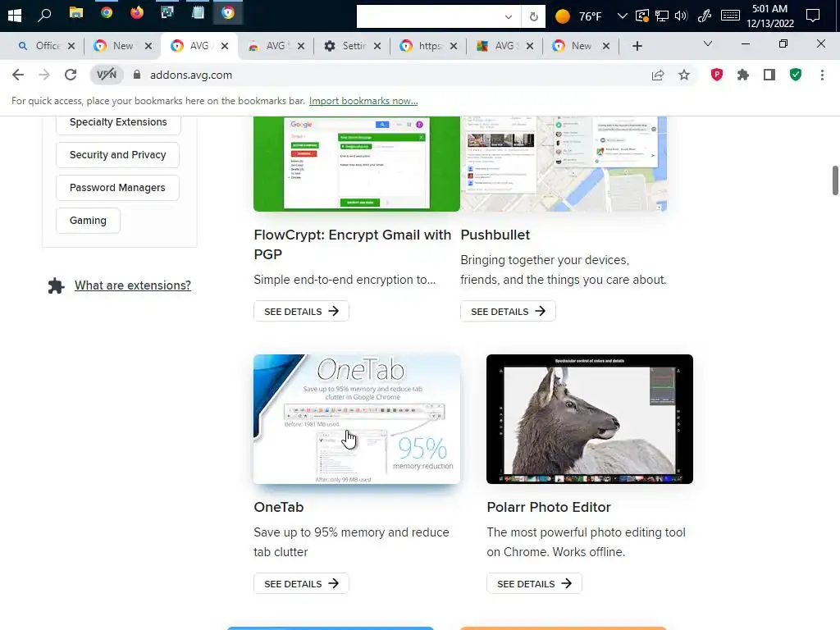Open the Notepad taskbar icon

tap(198, 13)
